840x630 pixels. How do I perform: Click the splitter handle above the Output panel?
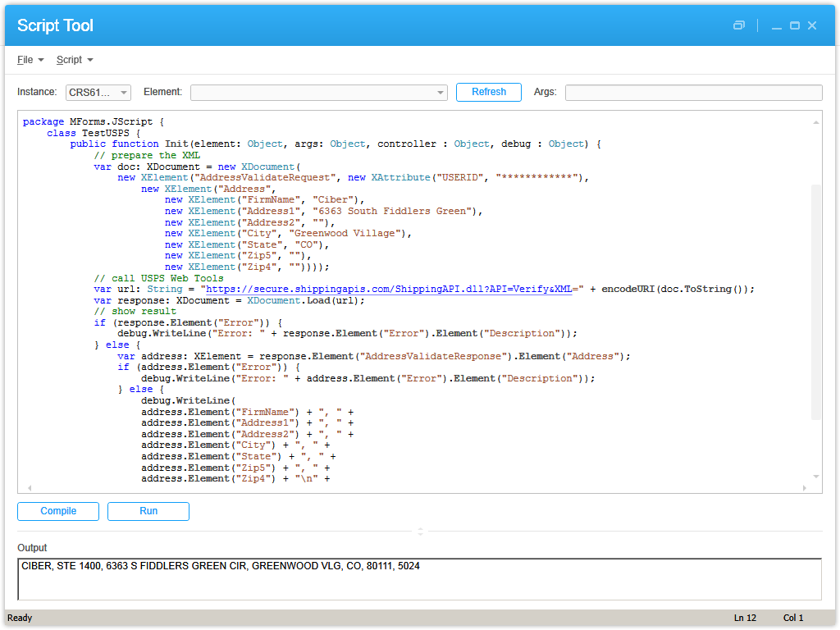click(x=420, y=532)
